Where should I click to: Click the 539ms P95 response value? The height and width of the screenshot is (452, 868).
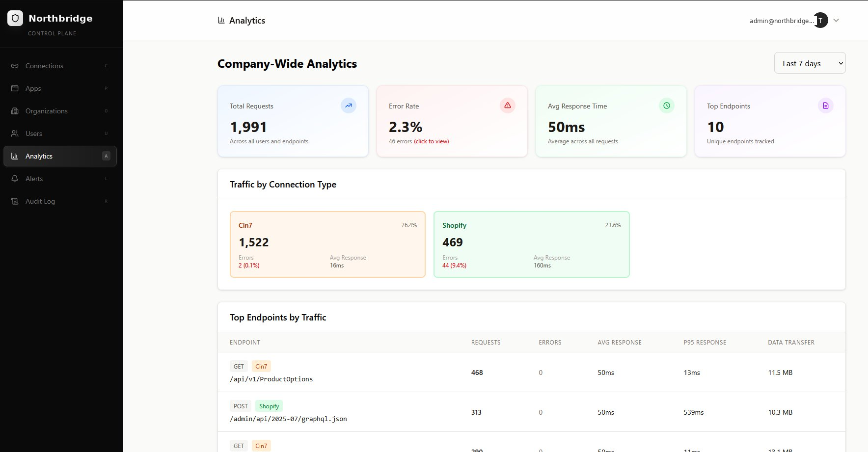coord(694,412)
